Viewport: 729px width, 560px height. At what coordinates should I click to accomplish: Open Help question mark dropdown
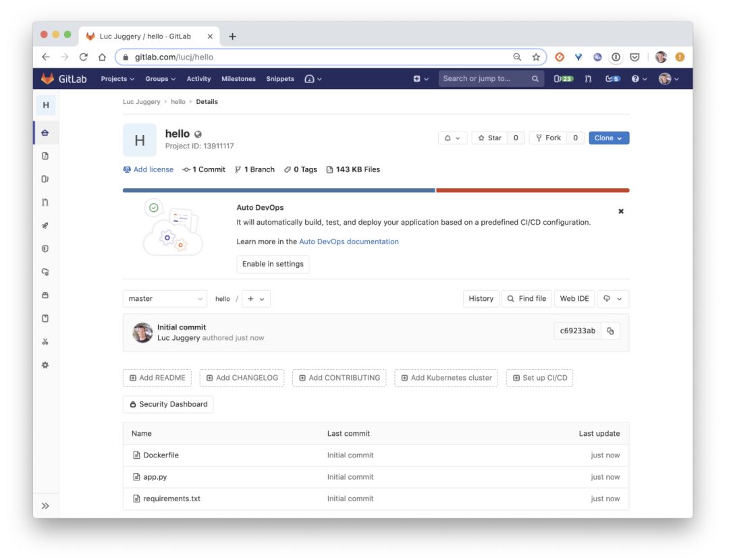click(x=639, y=78)
